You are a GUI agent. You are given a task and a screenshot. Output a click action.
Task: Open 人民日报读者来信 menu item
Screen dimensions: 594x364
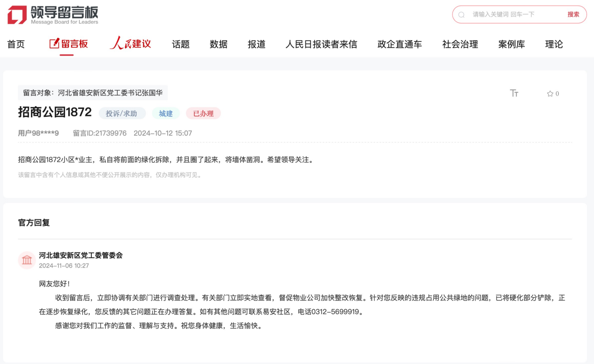pos(321,44)
